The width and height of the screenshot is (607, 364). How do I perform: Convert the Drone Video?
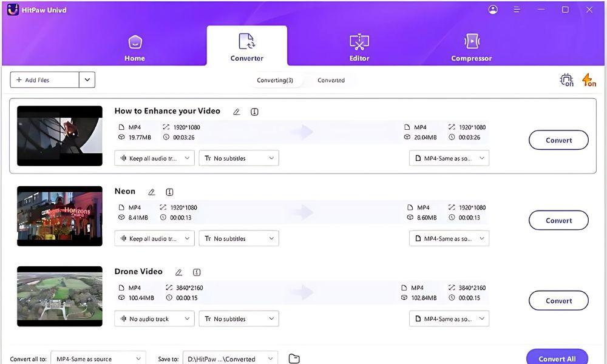(x=558, y=300)
